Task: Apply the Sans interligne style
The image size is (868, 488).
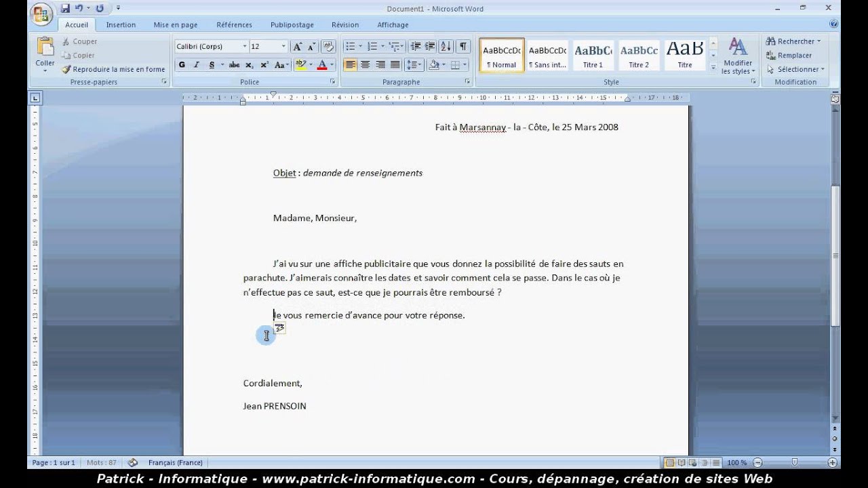Action: (x=547, y=55)
